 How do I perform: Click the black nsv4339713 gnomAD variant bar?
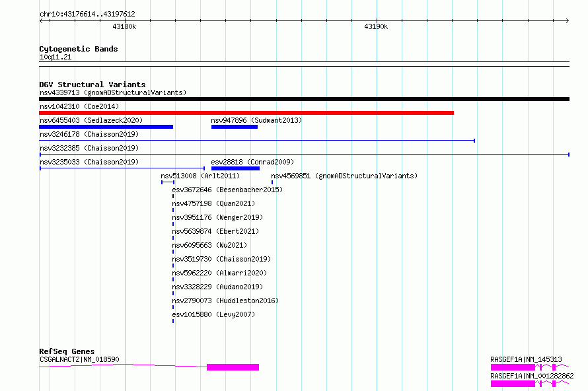click(x=304, y=99)
